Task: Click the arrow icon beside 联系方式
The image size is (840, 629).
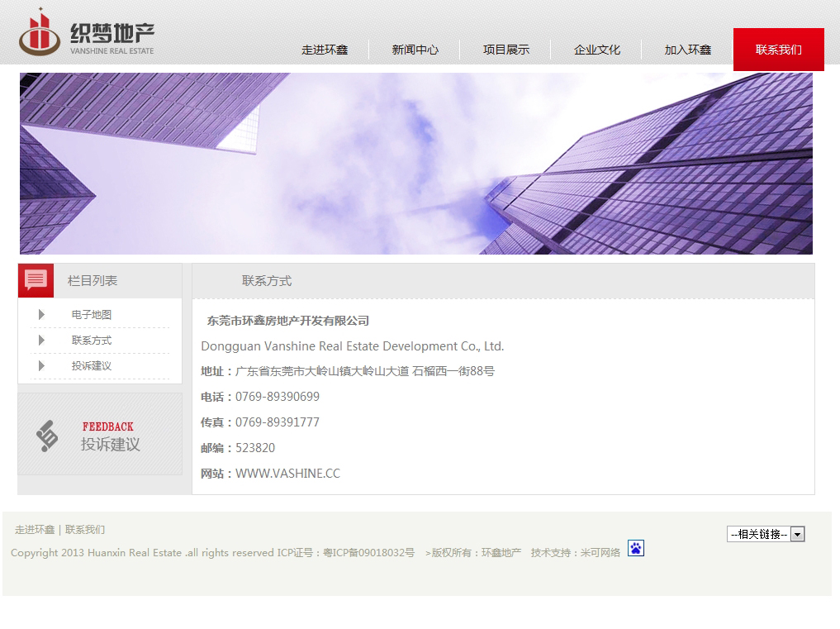Action: pos(41,340)
